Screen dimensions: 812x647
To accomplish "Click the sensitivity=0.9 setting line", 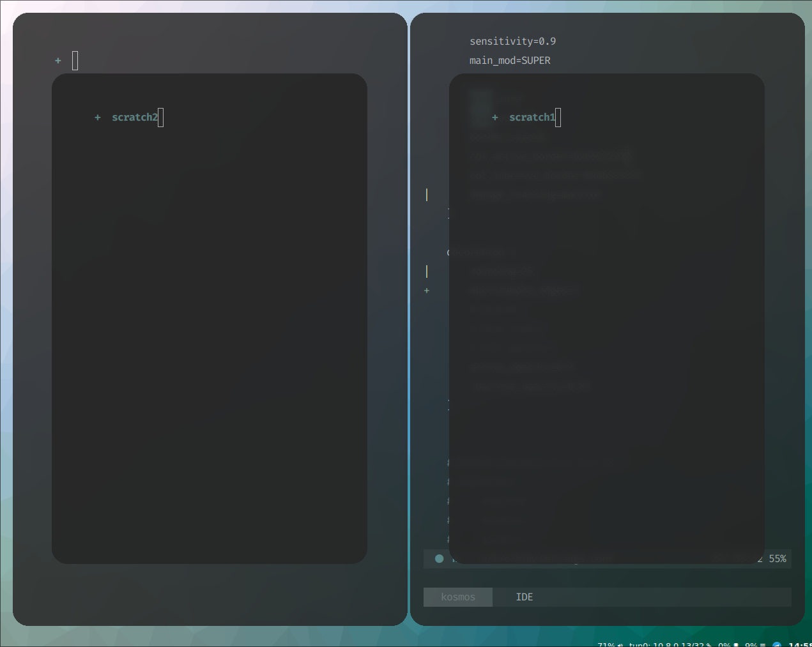I will point(512,40).
